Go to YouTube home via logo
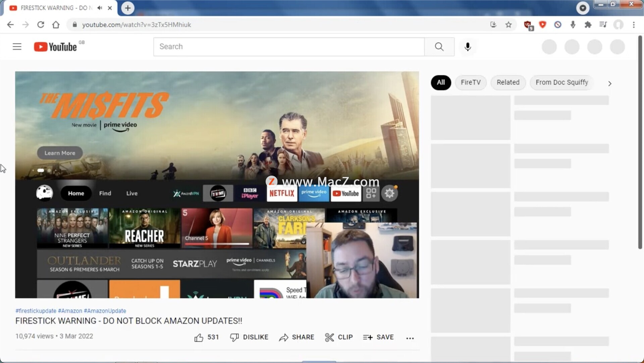 pyautogui.click(x=56, y=47)
